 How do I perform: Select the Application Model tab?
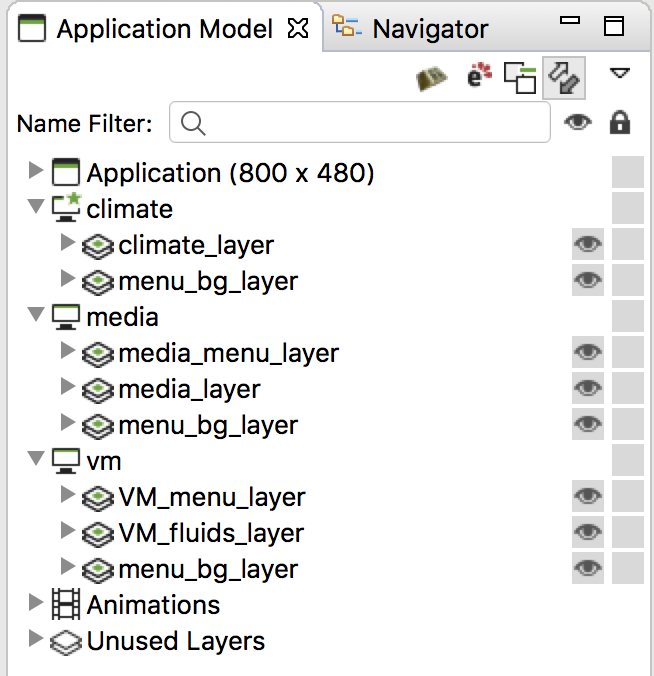click(x=164, y=29)
